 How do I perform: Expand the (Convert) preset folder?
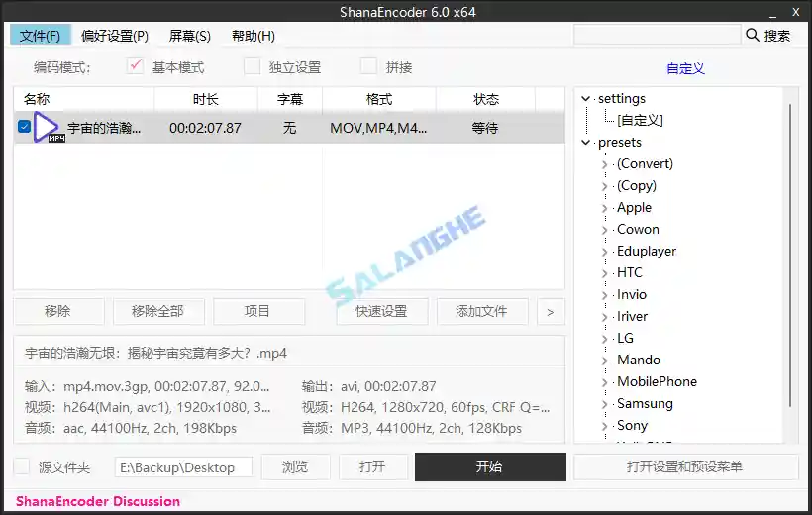604,164
